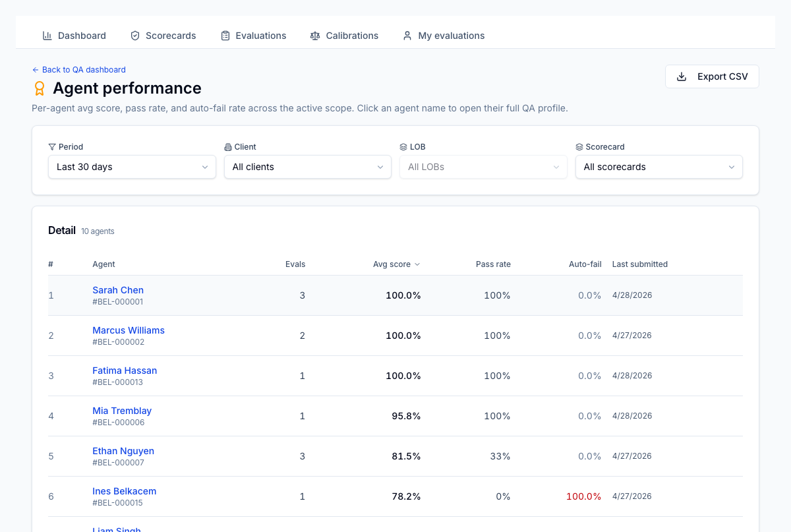Click Ines Belkacem's 78.2% avg score
This screenshot has width=791, height=532.
406,496
